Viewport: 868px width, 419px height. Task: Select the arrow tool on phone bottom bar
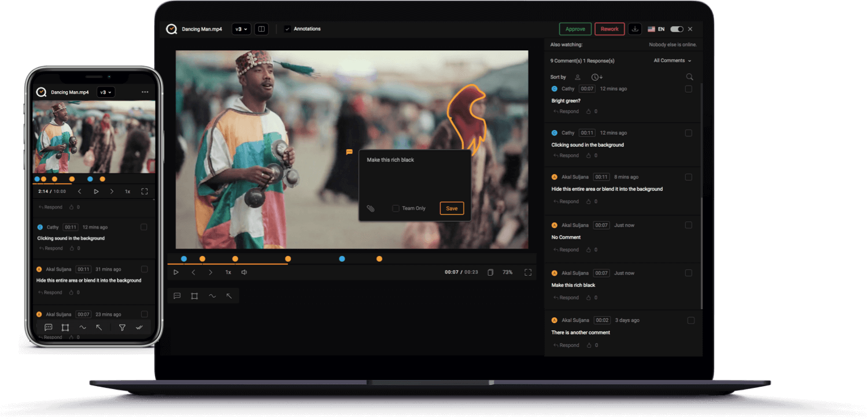click(99, 328)
